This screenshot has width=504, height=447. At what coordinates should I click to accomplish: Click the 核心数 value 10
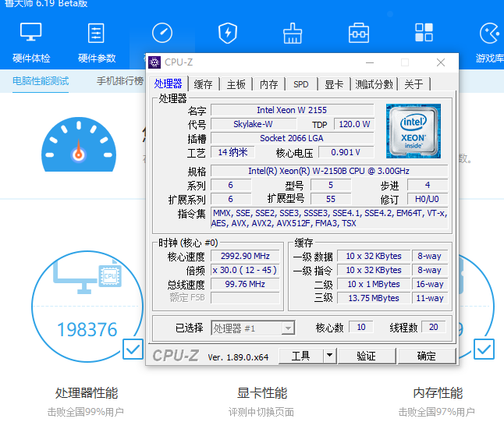[x=361, y=327]
